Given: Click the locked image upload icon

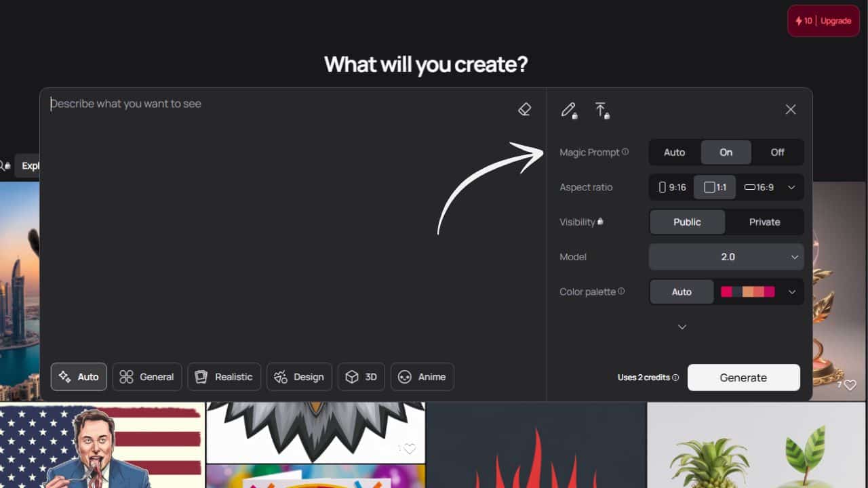Looking at the screenshot, I should pos(601,110).
